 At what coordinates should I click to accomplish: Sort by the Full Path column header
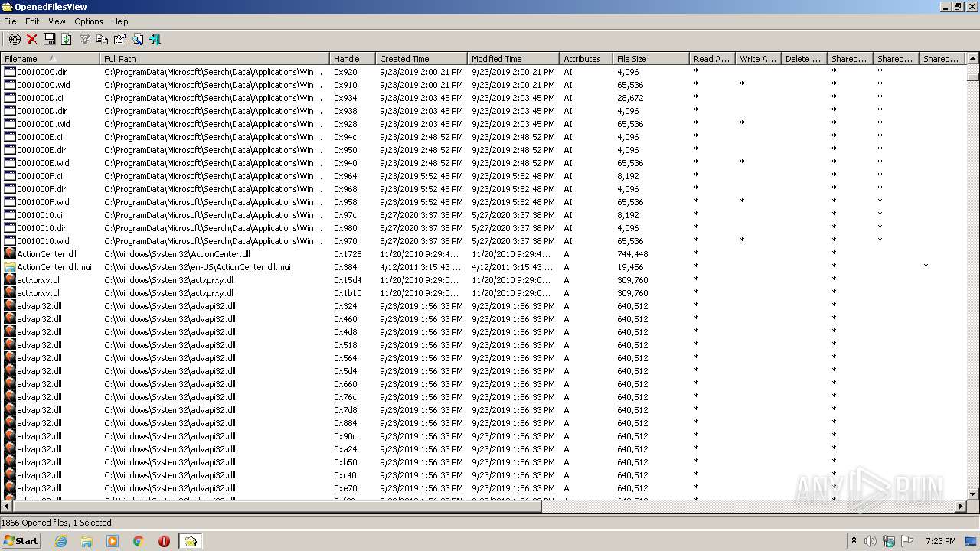[x=214, y=58]
